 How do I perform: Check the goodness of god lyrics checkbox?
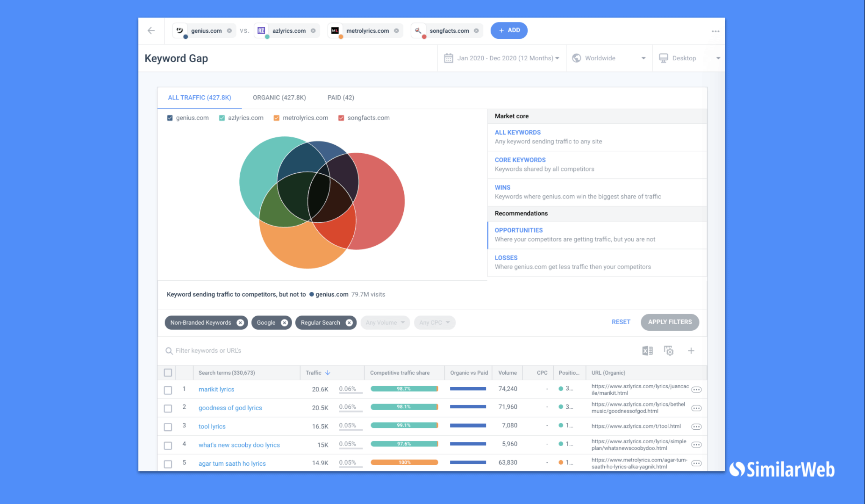click(168, 408)
